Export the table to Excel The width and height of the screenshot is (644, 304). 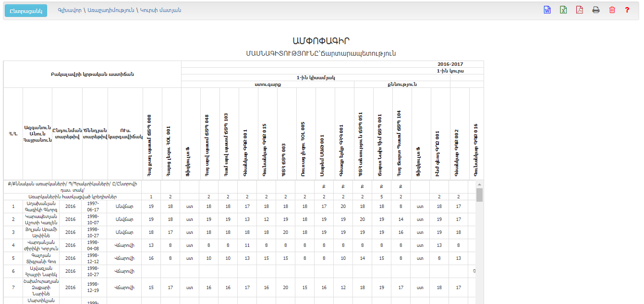click(563, 10)
